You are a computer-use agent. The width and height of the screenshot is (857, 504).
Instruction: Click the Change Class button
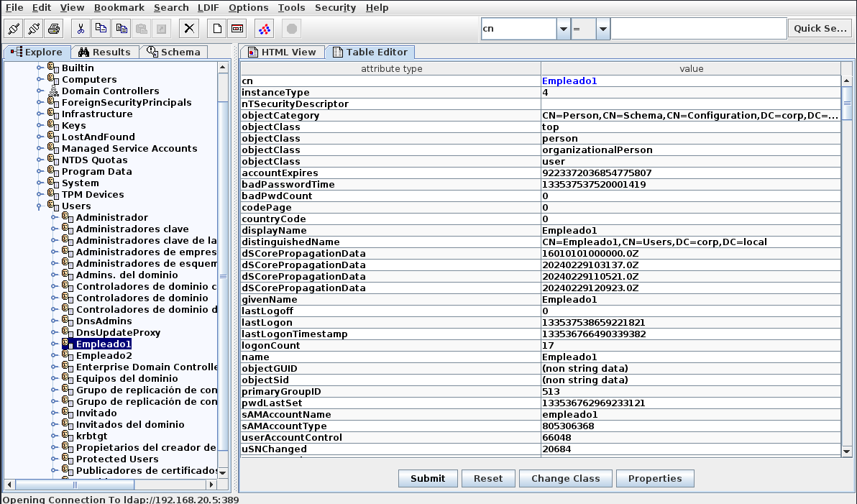[x=566, y=478]
